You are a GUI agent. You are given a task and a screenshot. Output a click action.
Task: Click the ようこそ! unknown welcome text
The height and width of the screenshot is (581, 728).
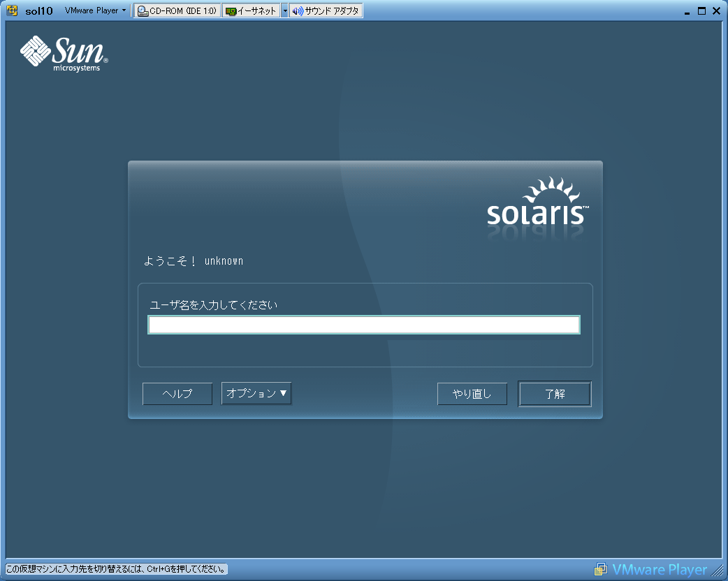pos(194,260)
